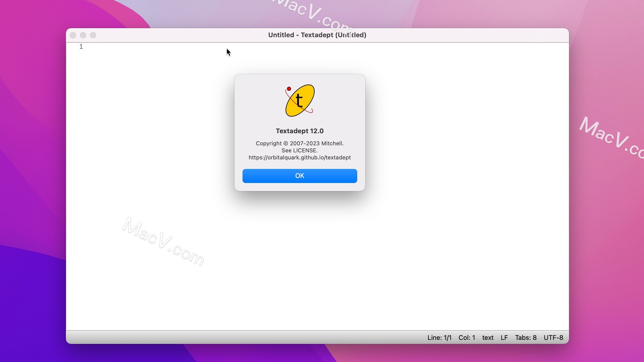Click the See LICENSE. line

[300, 150]
